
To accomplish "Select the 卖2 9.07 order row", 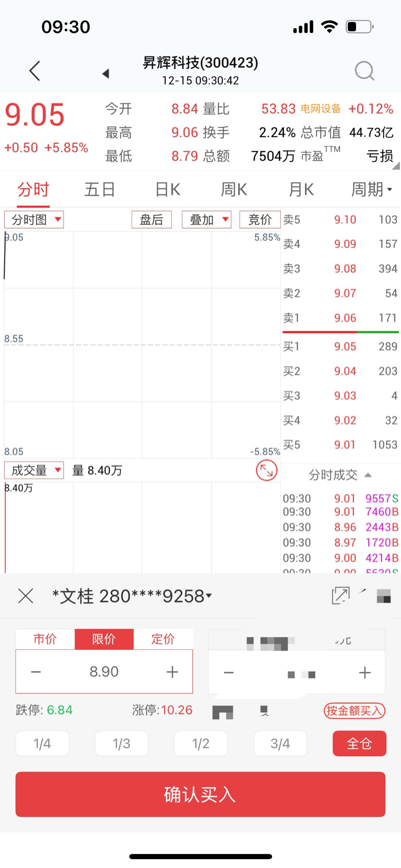I will coord(340,293).
